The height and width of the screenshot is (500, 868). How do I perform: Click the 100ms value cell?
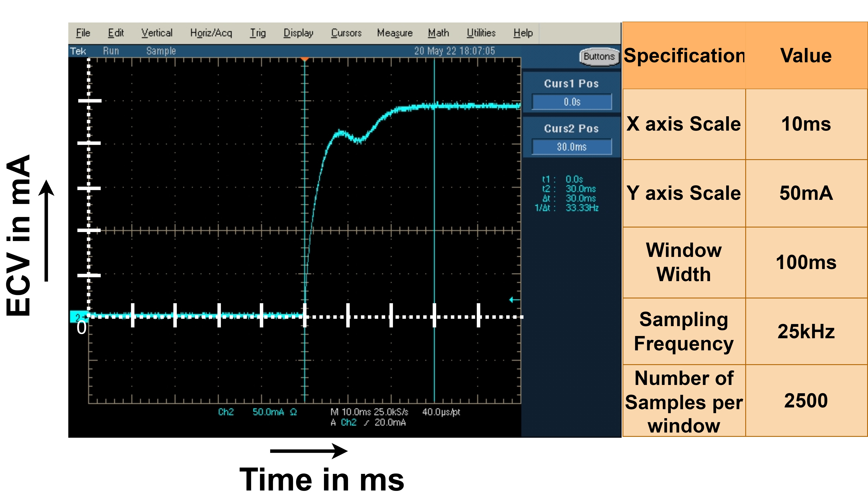pyautogui.click(x=806, y=262)
